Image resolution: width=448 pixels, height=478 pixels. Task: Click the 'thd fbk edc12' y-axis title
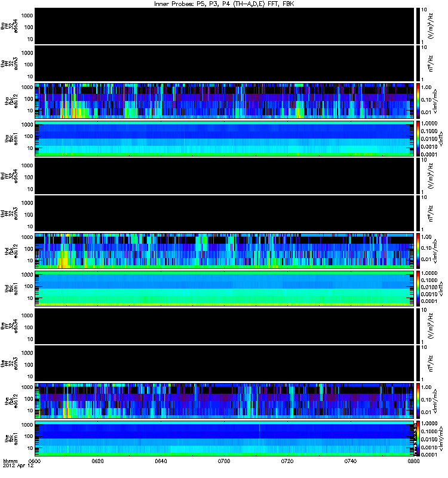11,251
